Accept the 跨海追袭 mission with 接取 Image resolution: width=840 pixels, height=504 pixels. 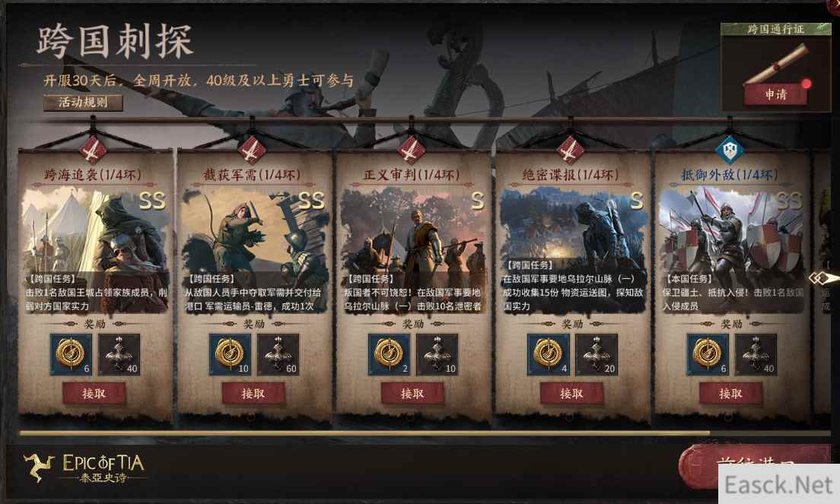tap(94, 393)
